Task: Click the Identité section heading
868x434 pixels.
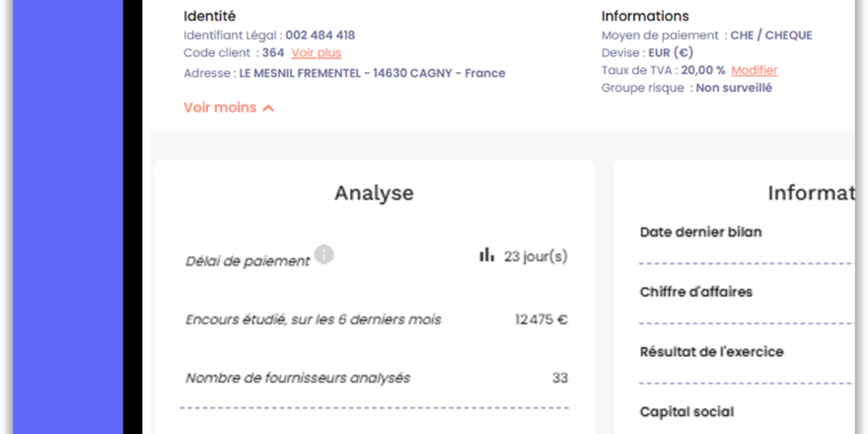Action: point(209,17)
